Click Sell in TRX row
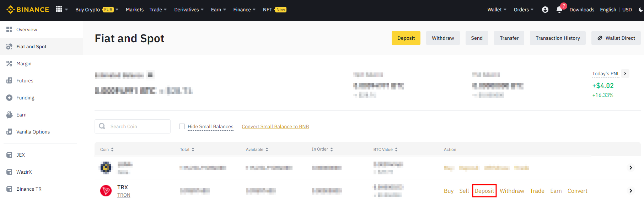The height and width of the screenshot is (201, 644). (464, 191)
